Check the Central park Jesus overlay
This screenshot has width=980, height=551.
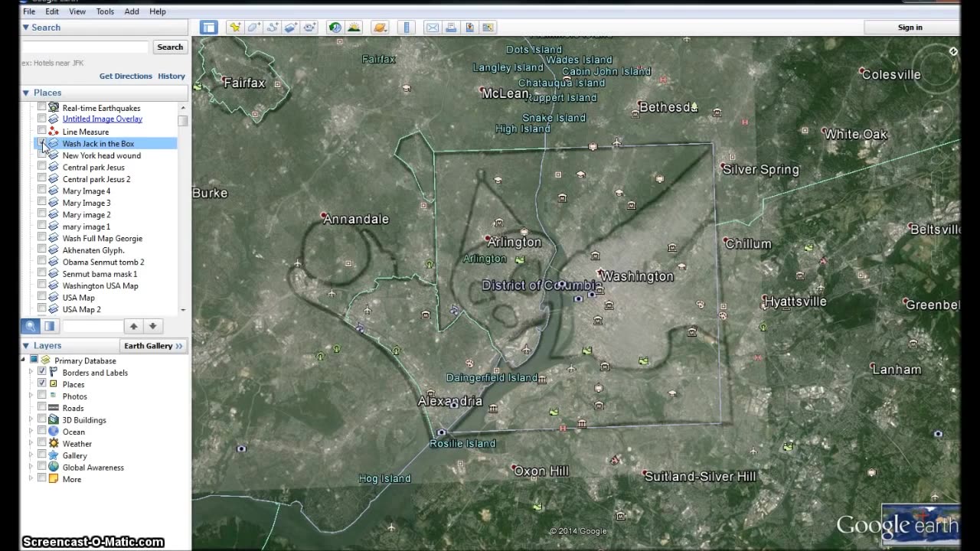[42, 167]
